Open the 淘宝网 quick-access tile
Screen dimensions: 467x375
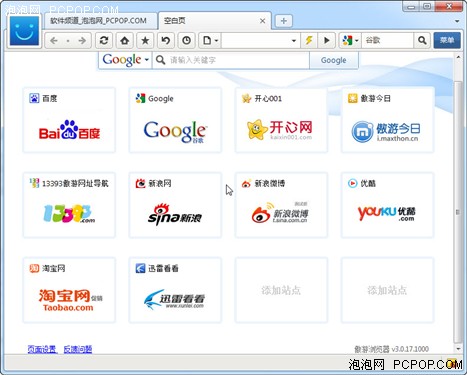[x=69, y=290]
